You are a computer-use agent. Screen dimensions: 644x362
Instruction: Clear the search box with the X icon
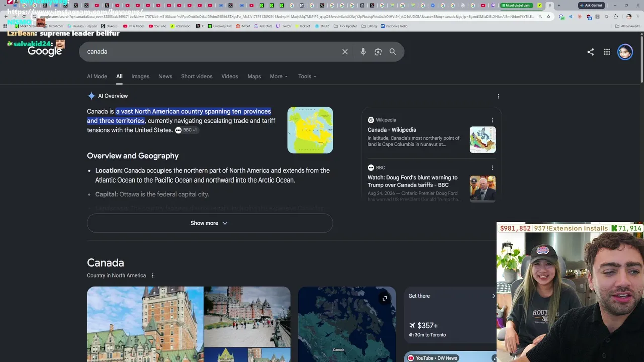point(345,52)
